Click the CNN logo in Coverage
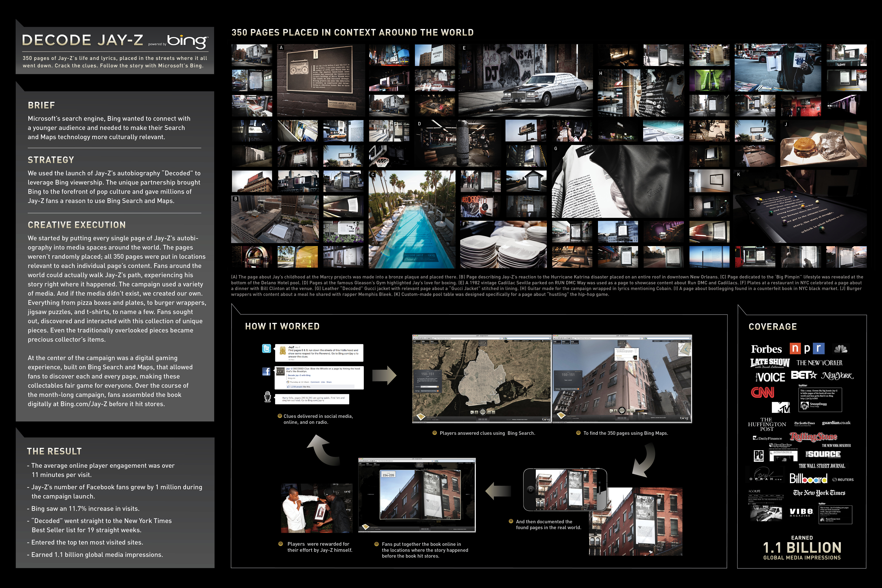 click(x=762, y=392)
